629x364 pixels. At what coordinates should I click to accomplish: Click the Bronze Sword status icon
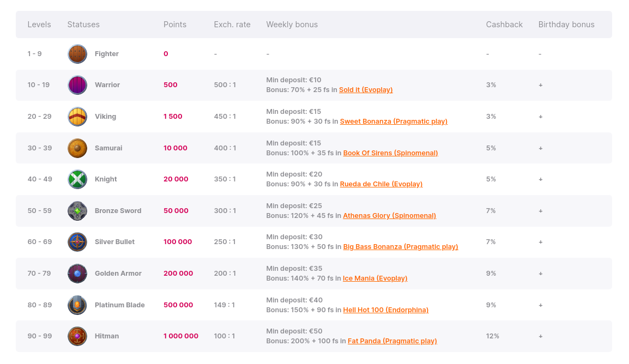pos(77,211)
